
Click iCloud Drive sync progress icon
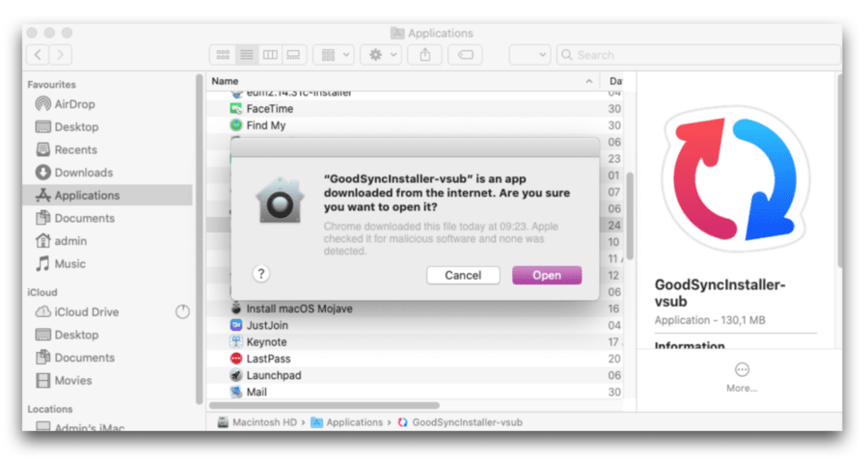click(x=182, y=311)
